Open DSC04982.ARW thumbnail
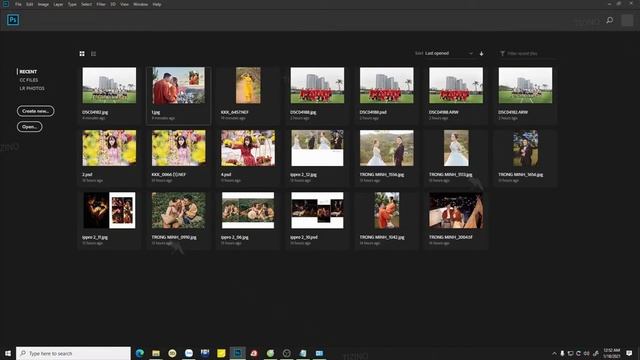This screenshot has height=360, width=640. click(525, 85)
